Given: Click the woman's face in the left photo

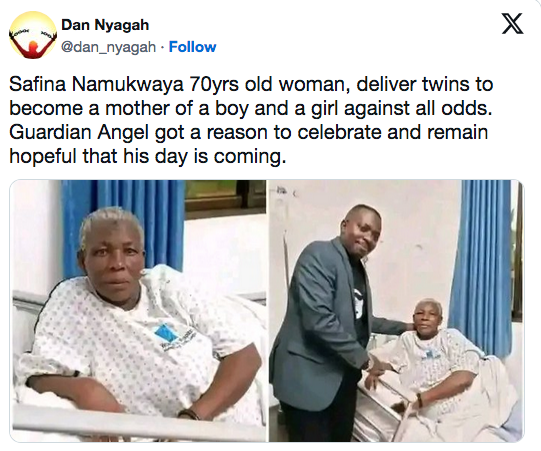Looking at the screenshot, I should (112, 259).
